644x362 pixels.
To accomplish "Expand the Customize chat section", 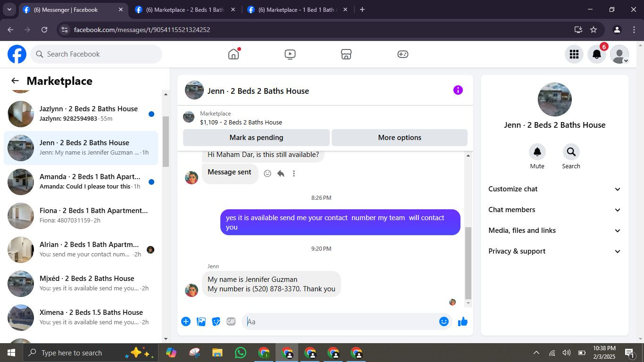I will pos(554,189).
